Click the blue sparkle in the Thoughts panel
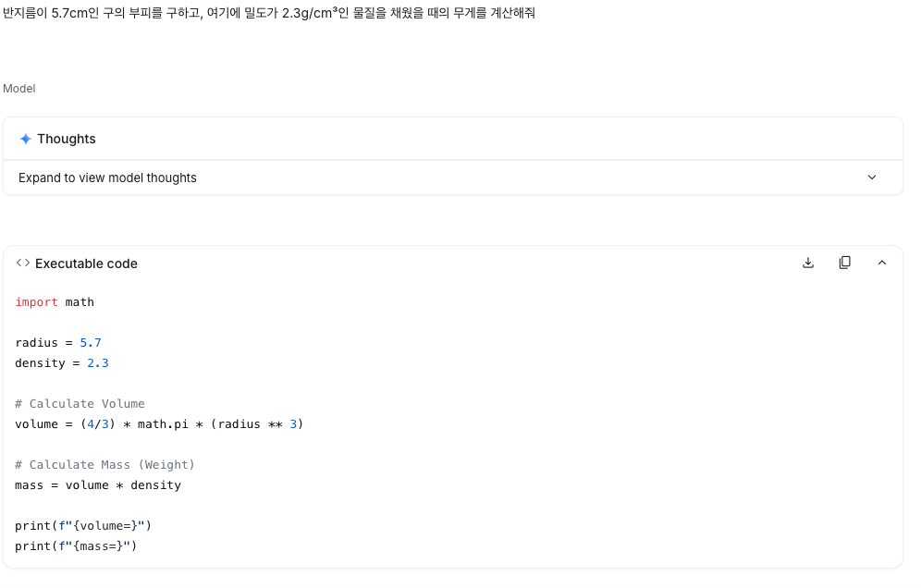The height and width of the screenshot is (588, 921). [x=25, y=138]
